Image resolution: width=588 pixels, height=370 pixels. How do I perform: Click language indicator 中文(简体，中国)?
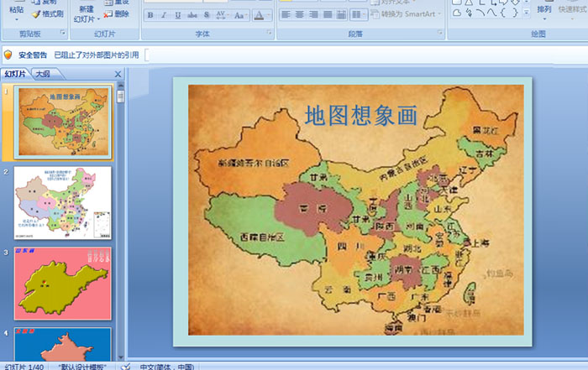[167, 367]
